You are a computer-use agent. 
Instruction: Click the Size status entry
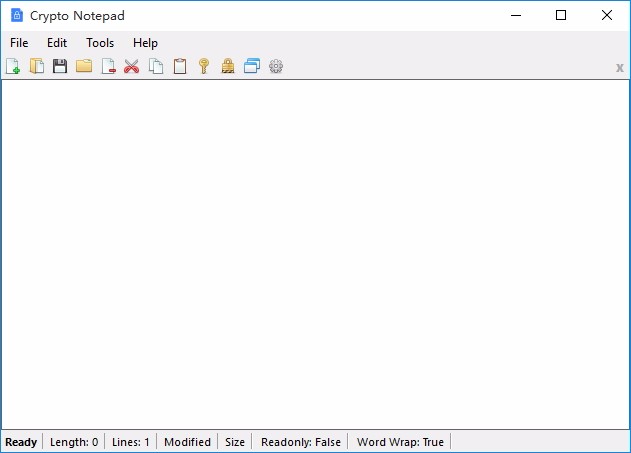[235, 442]
